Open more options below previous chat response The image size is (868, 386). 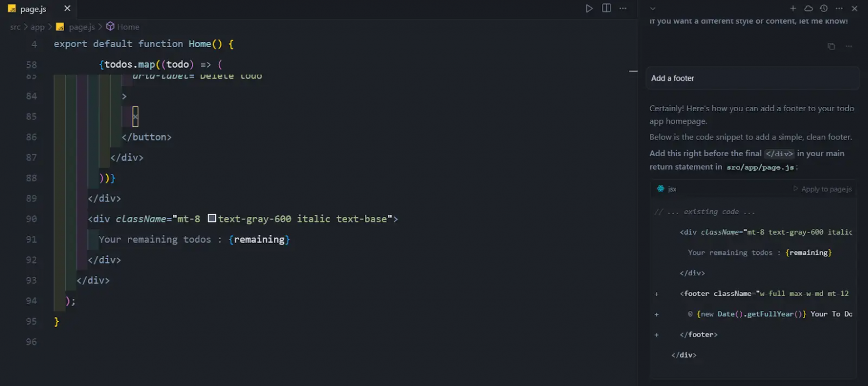[x=849, y=46]
